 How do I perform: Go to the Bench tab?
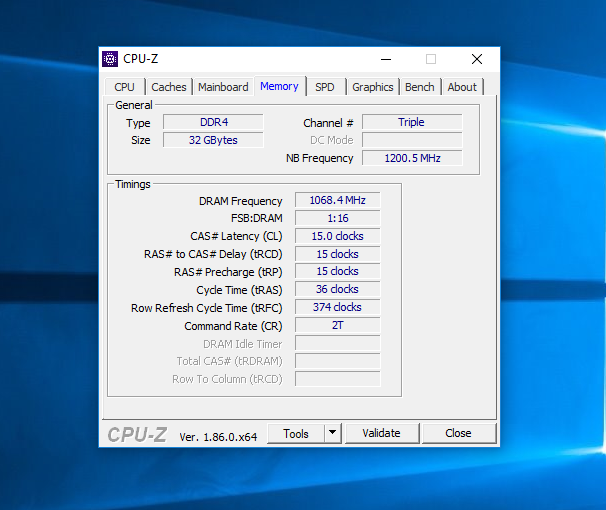(420, 87)
